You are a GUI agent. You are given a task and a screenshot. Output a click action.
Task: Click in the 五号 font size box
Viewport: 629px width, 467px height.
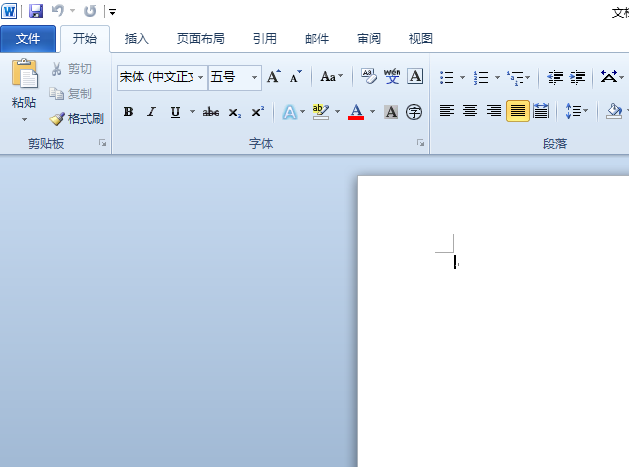(229, 77)
